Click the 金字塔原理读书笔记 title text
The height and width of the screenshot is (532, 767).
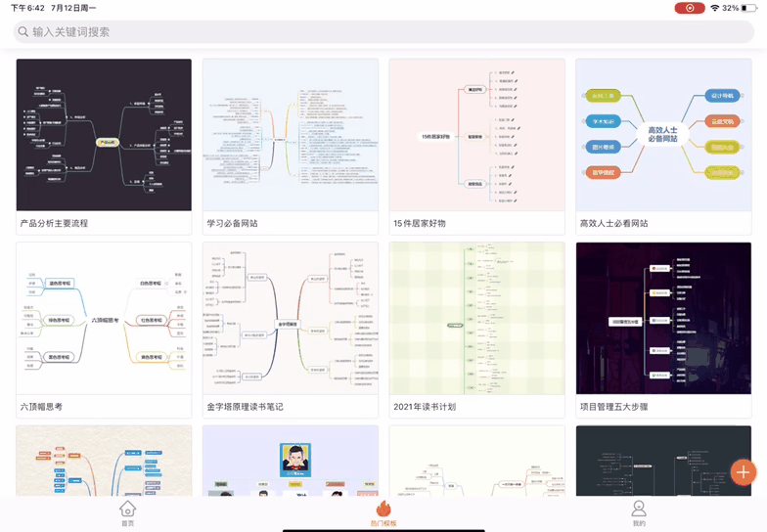[x=245, y=407]
